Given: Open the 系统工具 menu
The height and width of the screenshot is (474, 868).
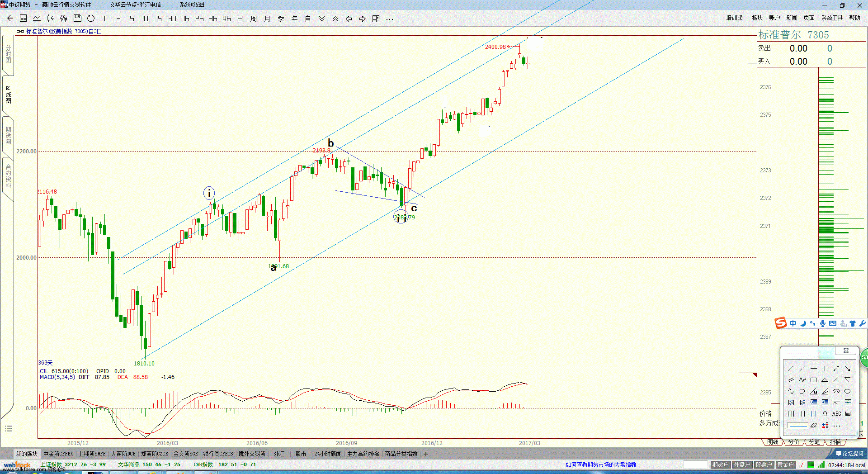Looking at the screenshot, I should tap(832, 18).
